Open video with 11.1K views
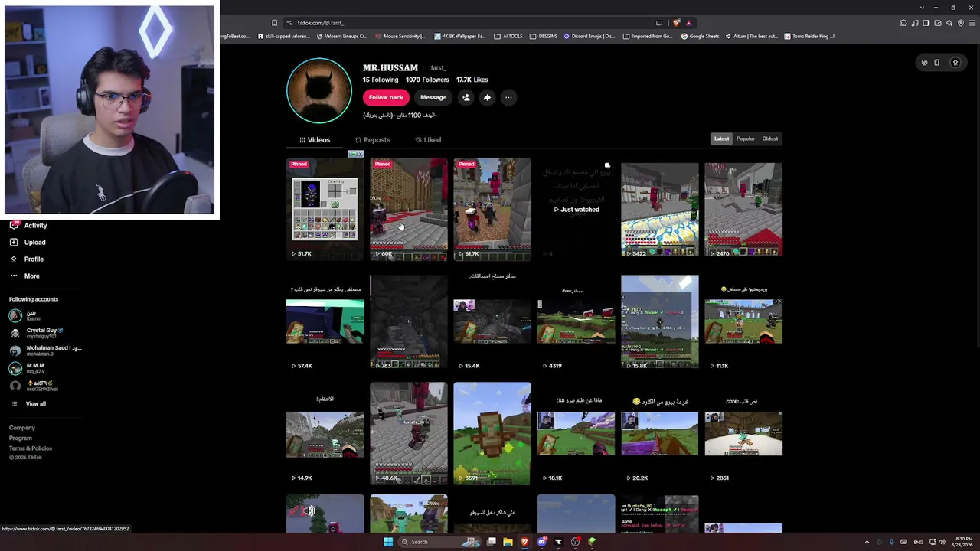Image resolution: width=980 pixels, height=551 pixels. tap(743, 321)
